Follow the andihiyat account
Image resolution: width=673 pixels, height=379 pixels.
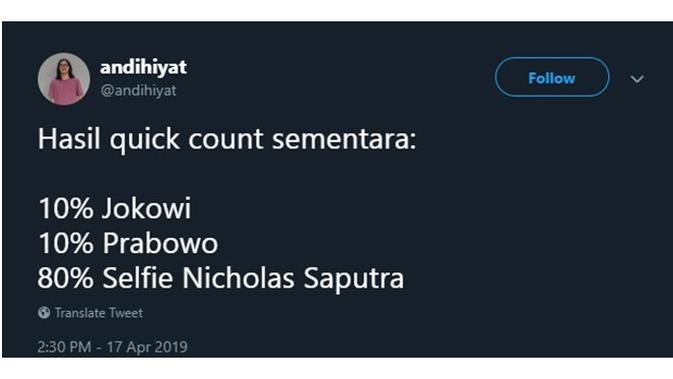[x=552, y=77]
